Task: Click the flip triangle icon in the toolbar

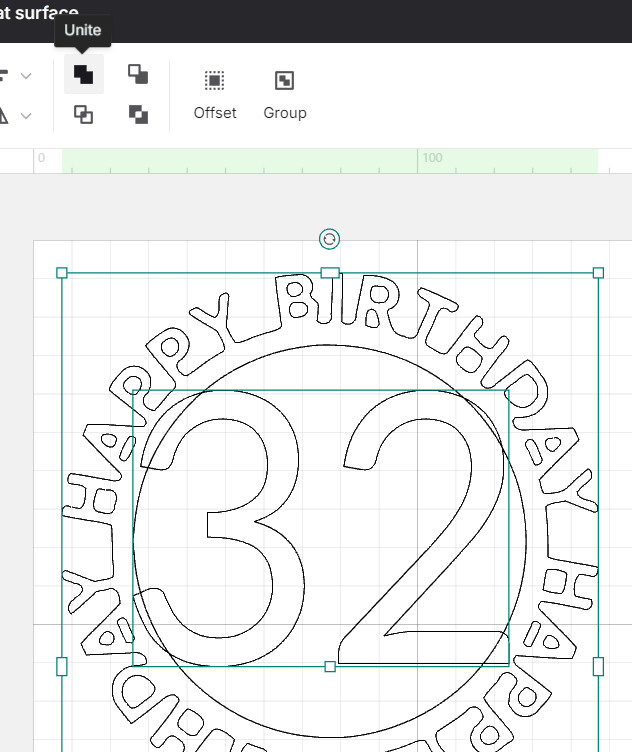Action: (x=3, y=115)
